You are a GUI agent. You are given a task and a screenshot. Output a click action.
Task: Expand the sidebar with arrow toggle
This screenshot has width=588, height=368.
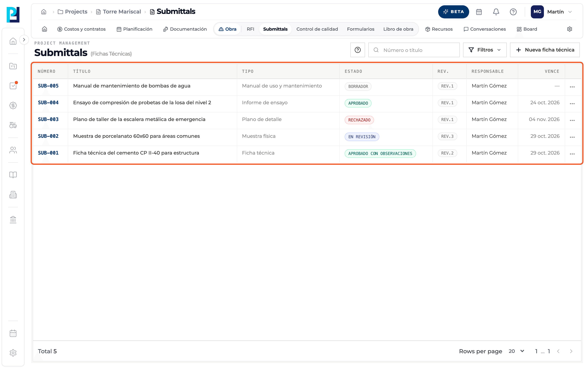(x=24, y=40)
